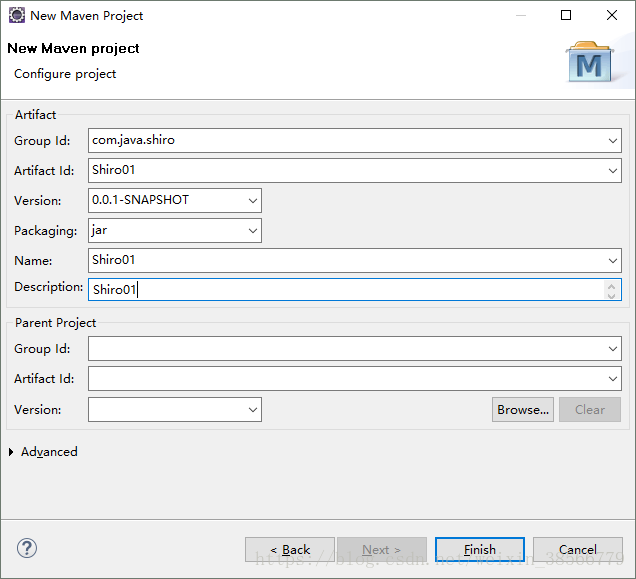Click the help question mark icon

coord(27,548)
